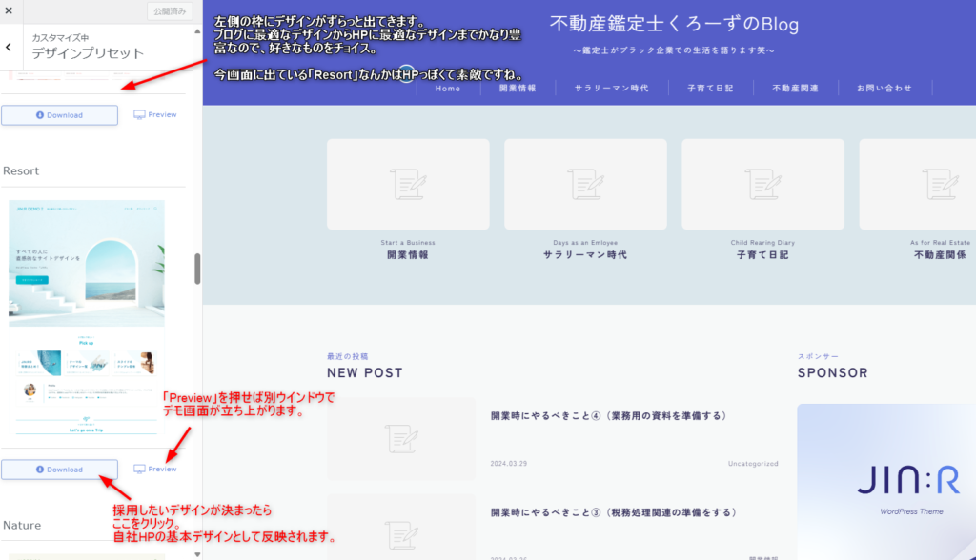976x560 pixels.
Task: Open the 子育て日記 navigation menu item
Action: tap(710, 89)
